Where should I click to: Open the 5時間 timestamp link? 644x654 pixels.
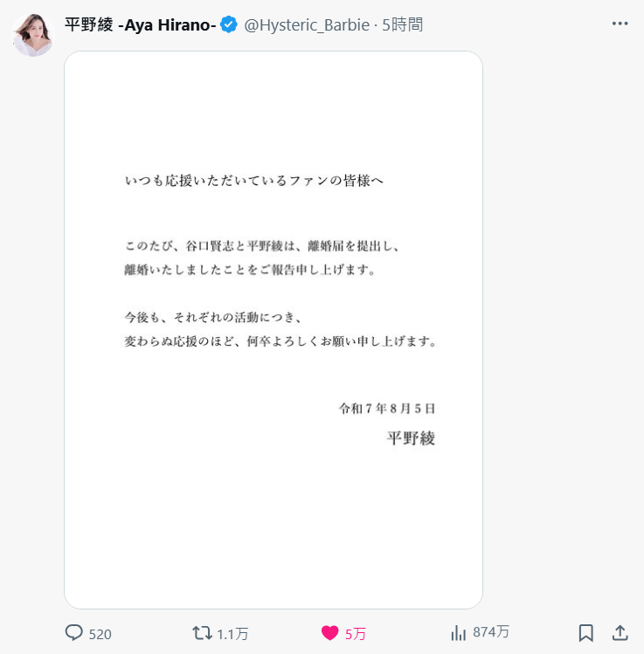point(402,25)
